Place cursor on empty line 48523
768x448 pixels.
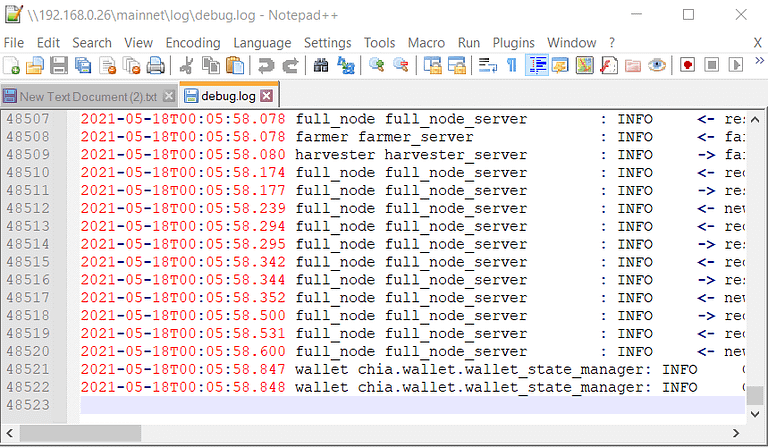tap(412, 405)
